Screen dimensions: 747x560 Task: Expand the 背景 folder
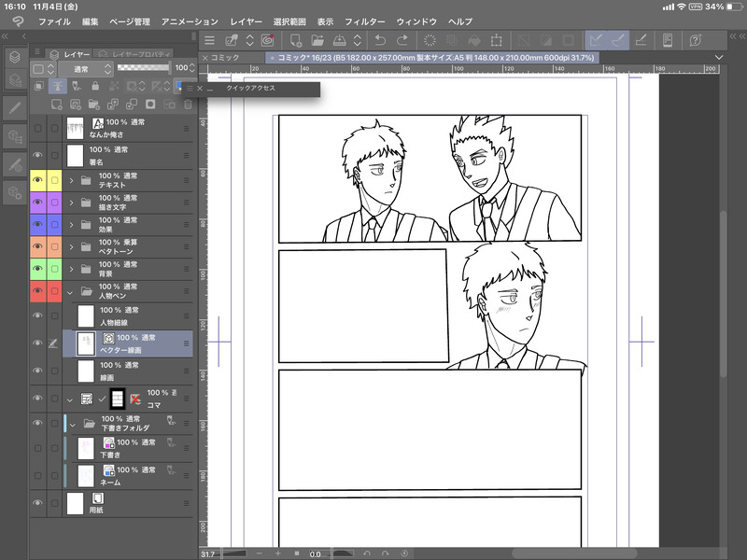[71, 269]
